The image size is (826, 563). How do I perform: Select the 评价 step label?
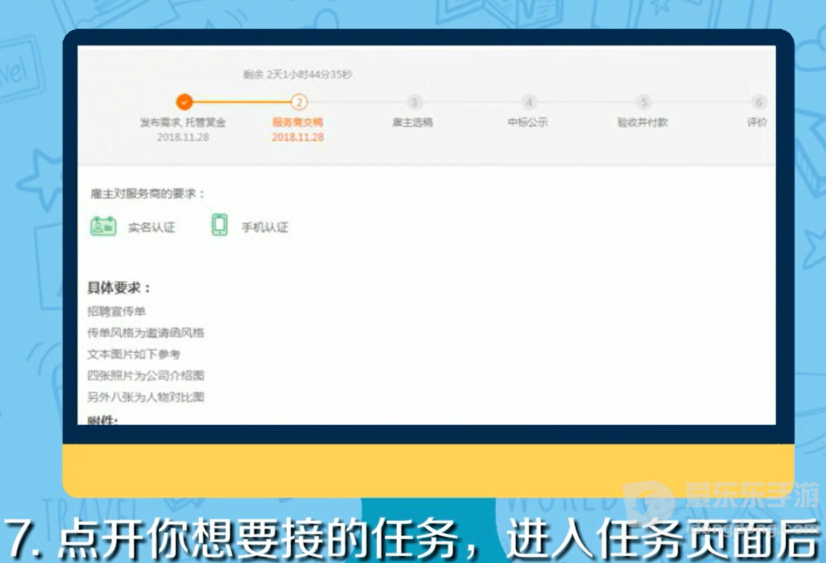click(x=757, y=122)
